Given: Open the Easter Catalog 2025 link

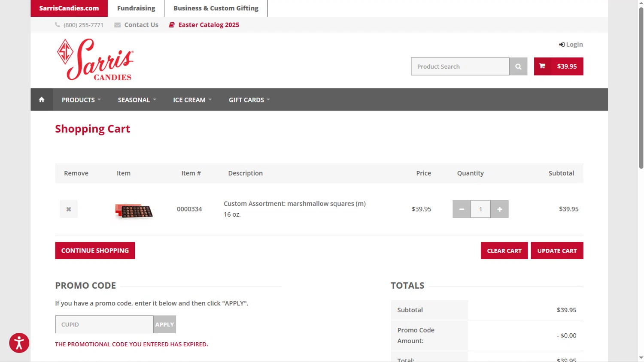Looking at the screenshot, I should (x=204, y=25).
